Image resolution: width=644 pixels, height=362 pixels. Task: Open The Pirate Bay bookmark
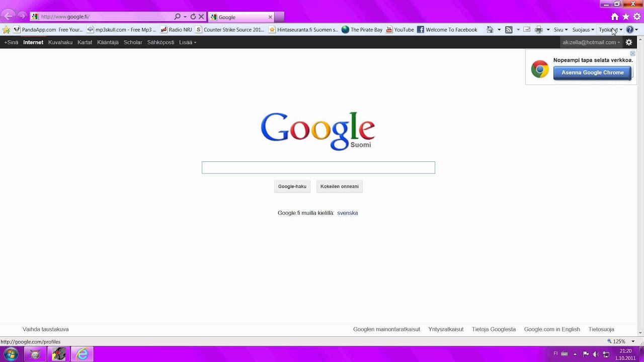[x=362, y=30]
